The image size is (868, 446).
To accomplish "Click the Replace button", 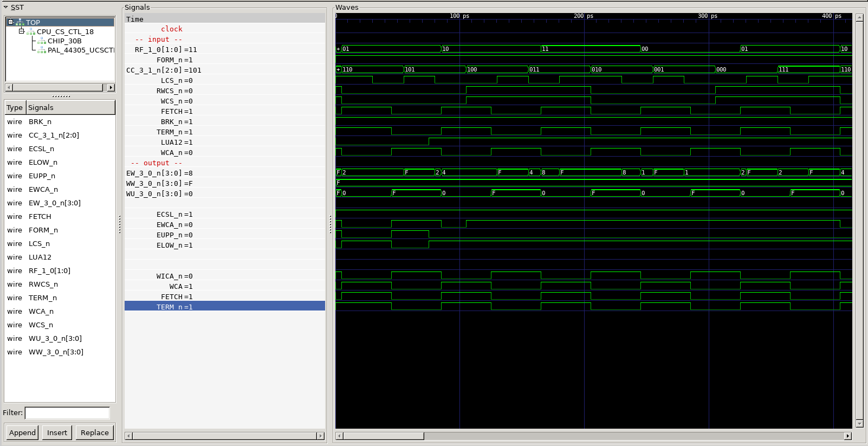I will tap(95, 432).
